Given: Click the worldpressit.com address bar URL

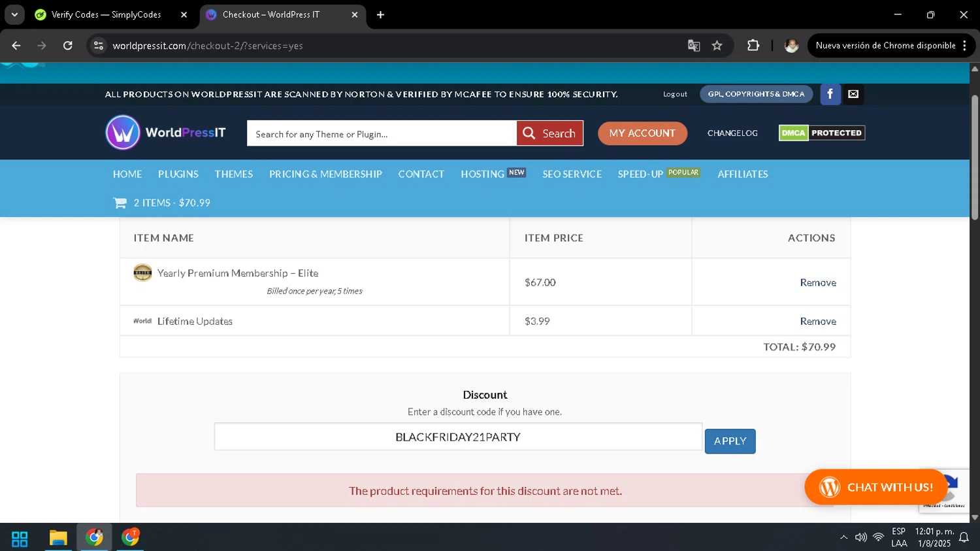Looking at the screenshot, I should 208,46.
